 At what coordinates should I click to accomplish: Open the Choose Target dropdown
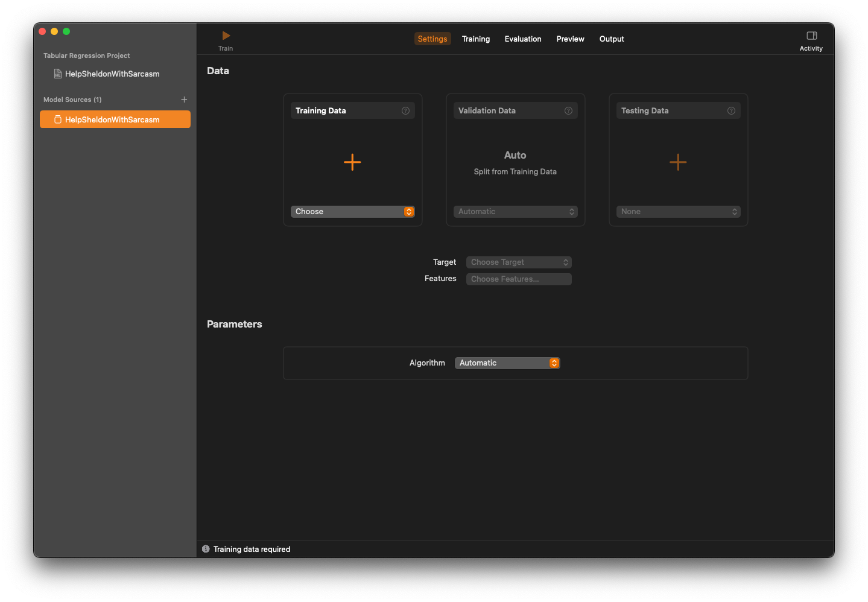click(x=519, y=262)
